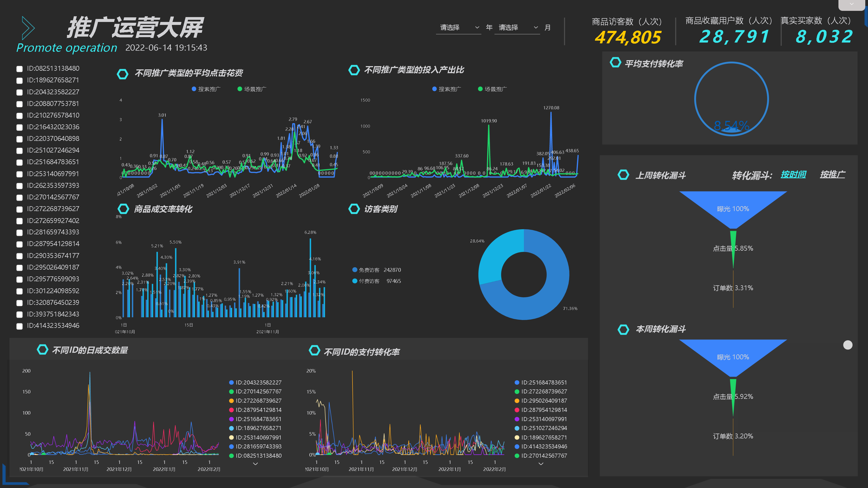Click hexagon icon beside 上周转化漏斗 title
The width and height of the screenshot is (868, 488).
pos(623,175)
